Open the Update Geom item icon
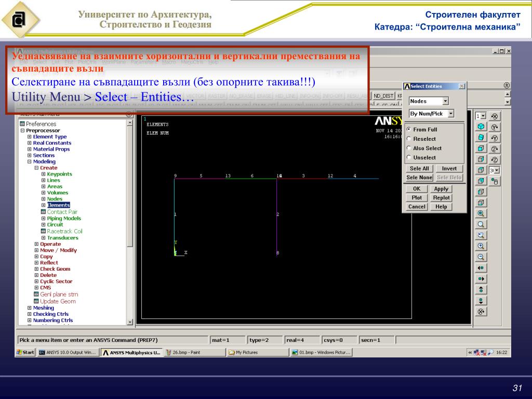Viewport: 532px width, 399px height. point(36,301)
